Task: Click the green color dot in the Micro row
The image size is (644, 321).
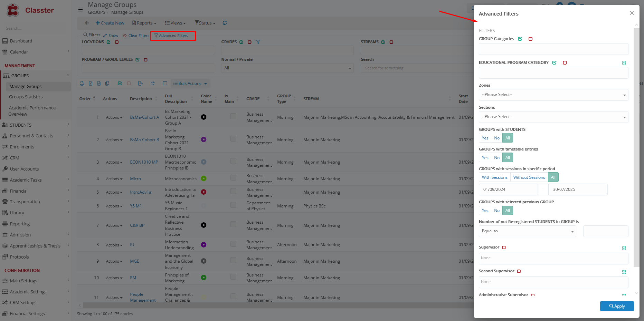Action: (203, 179)
